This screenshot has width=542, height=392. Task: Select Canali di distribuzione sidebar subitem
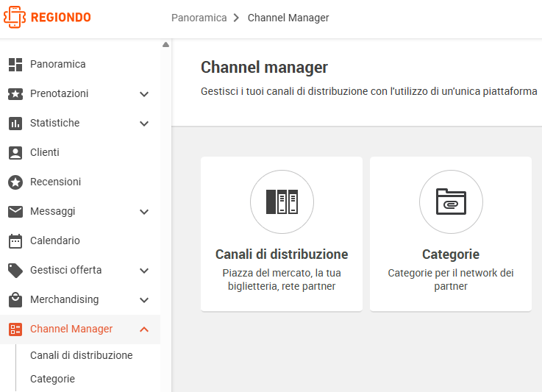pos(81,355)
